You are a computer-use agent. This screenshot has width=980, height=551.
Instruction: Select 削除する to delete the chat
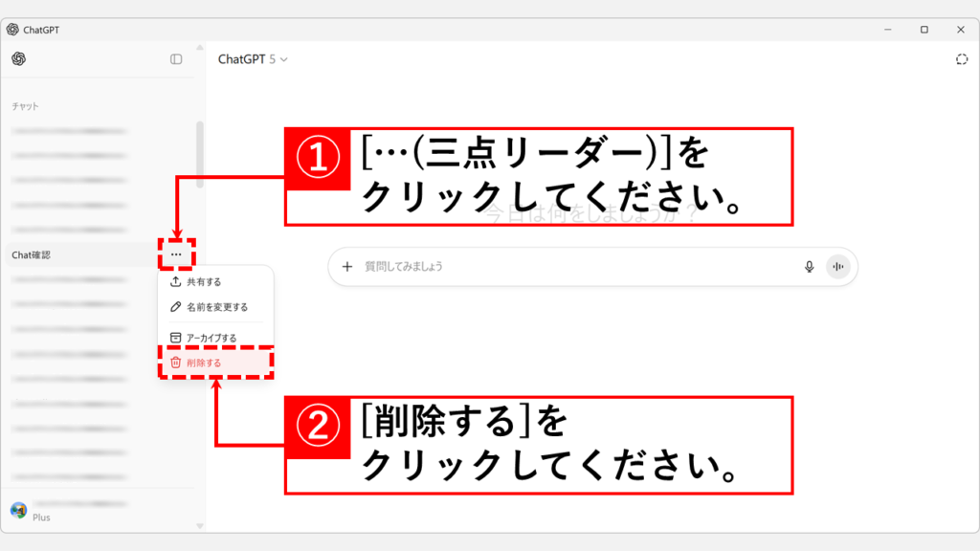204,363
